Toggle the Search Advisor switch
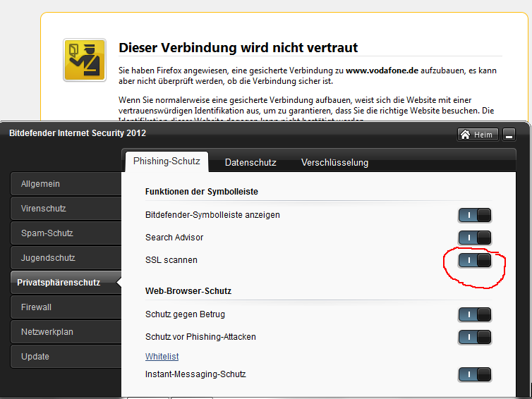532x399 pixels. click(475, 238)
